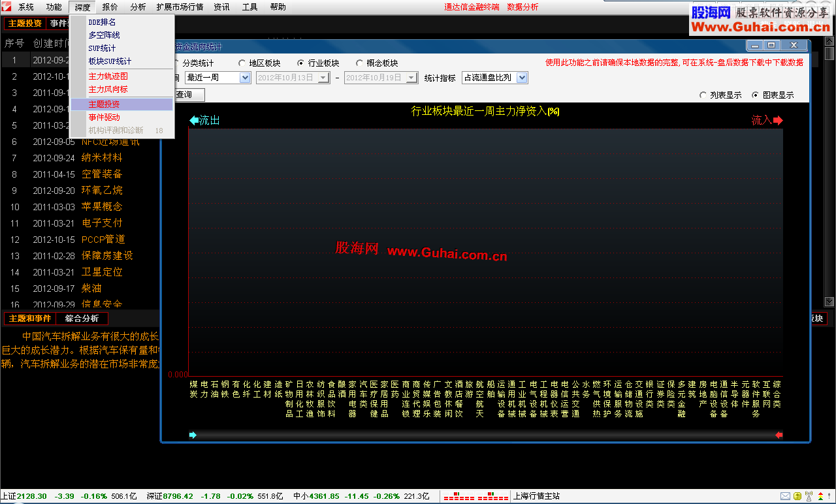Open the 功能 menu

(x=54, y=7)
